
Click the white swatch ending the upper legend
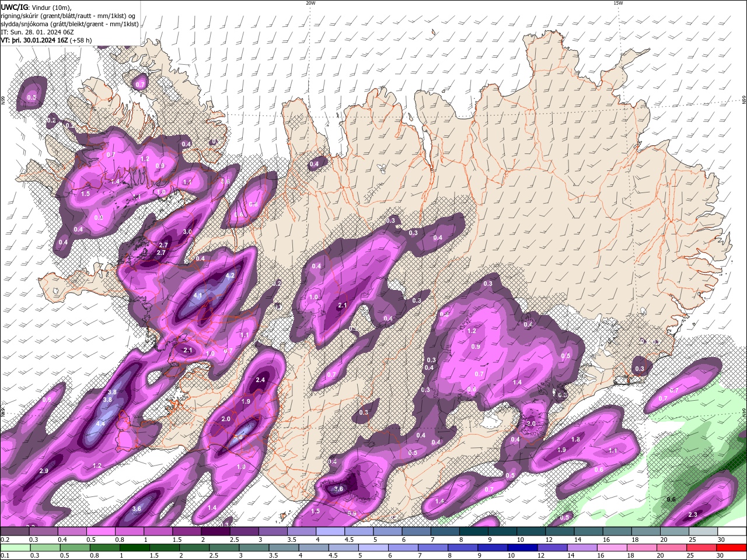(x=732, y=531)
